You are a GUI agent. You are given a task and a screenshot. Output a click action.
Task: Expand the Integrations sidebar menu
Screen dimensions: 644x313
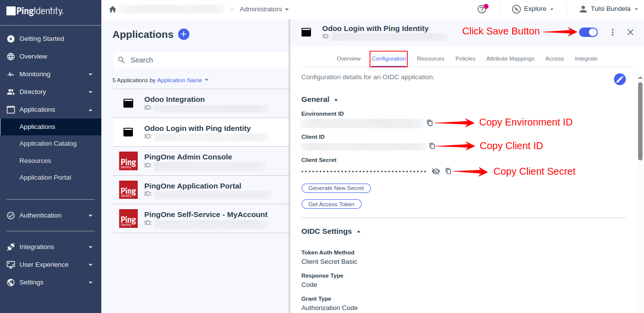click(91, 247)
